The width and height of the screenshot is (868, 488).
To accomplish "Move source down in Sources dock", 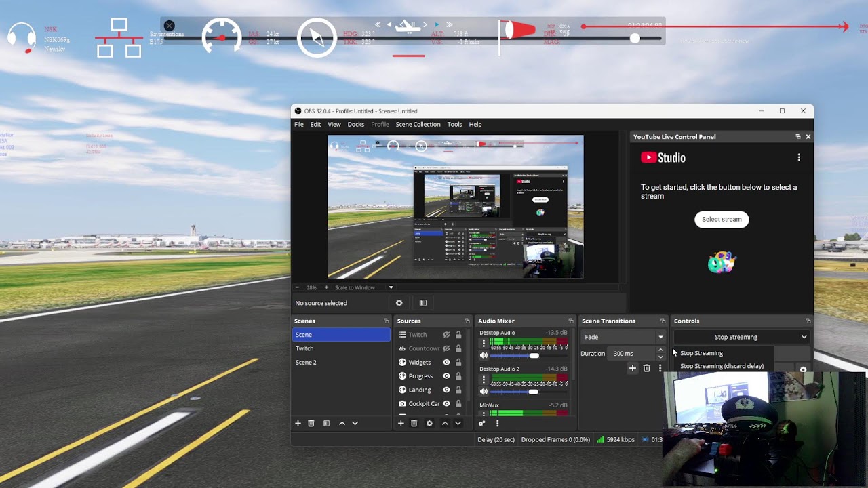I will click(x=458, y=424).
